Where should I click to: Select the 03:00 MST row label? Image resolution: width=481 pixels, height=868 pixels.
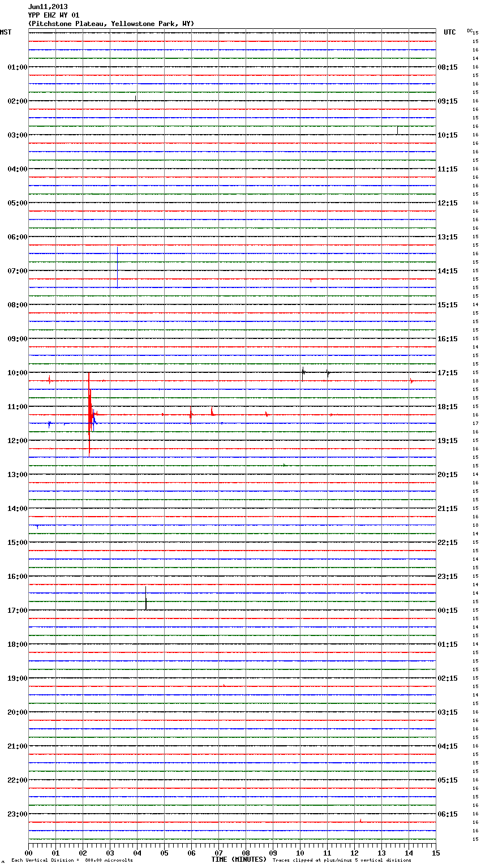pos(17,135)
